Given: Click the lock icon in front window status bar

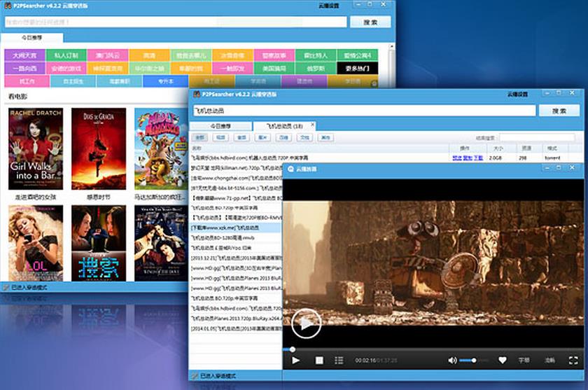Looking at the screenshot, I should (194, 376).
